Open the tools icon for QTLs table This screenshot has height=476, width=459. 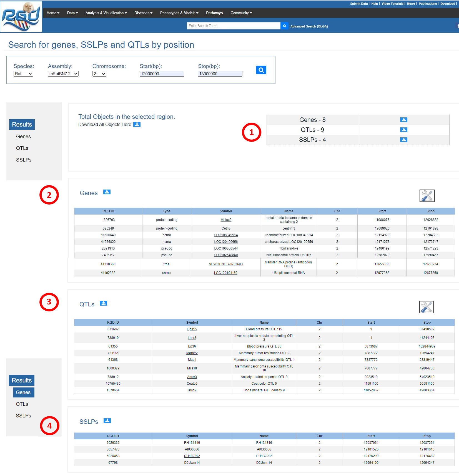click(426, 307)
